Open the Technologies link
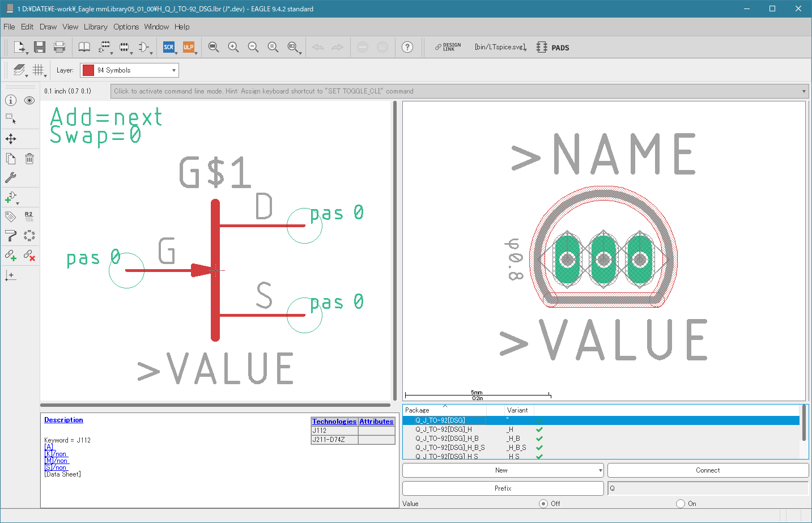This screenshot has width=812, height=523. pyautogui.click(x=334, y=422)
